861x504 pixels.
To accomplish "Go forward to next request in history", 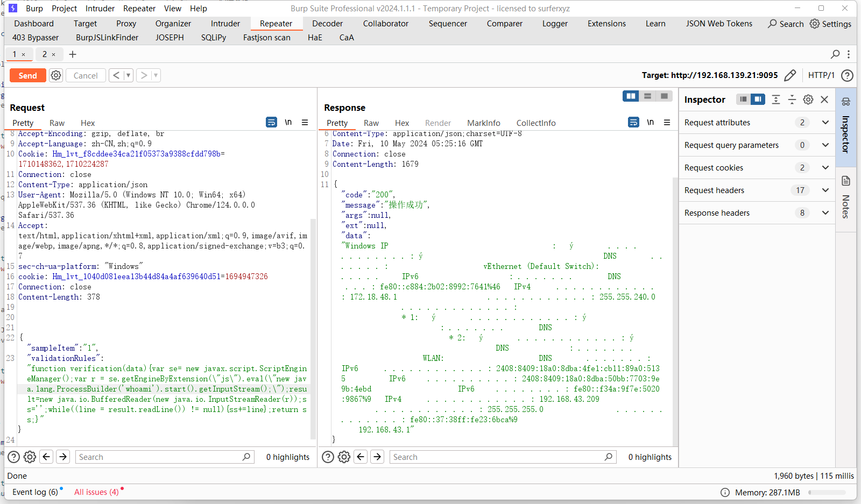I will point(144,75).
